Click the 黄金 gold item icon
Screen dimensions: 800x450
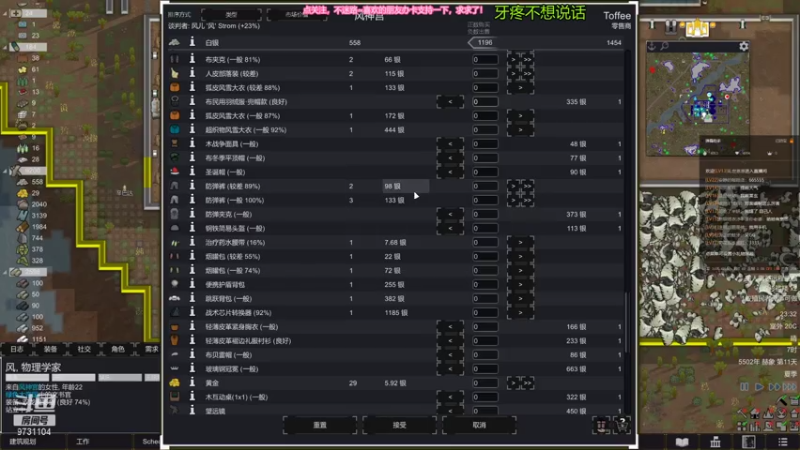pos(174,383)
